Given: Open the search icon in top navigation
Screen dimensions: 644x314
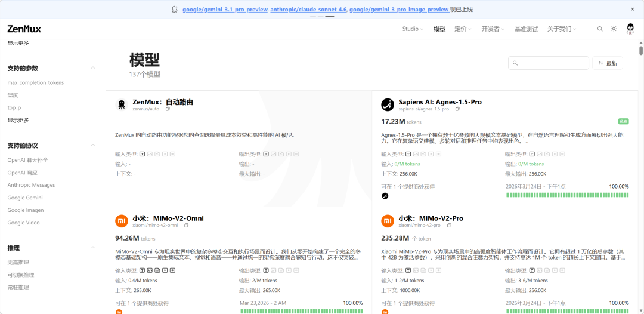Looking at the screenshot, I should click(600, 29).
